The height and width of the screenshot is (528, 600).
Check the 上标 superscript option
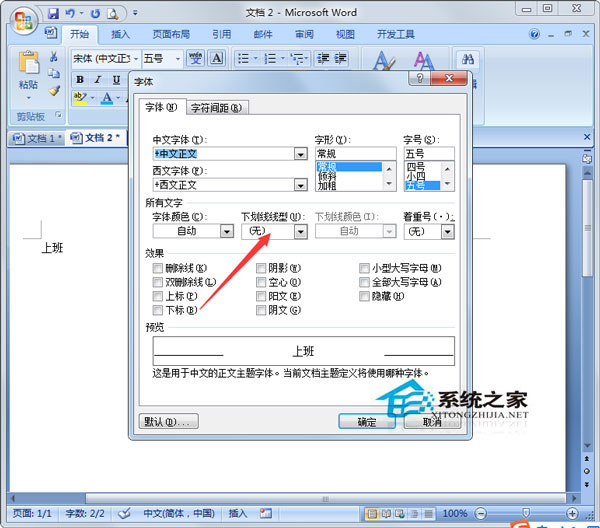point(157,297)
